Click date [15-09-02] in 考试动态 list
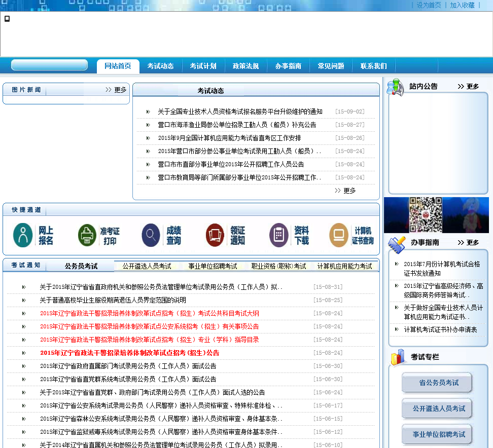 coord(350,111)
